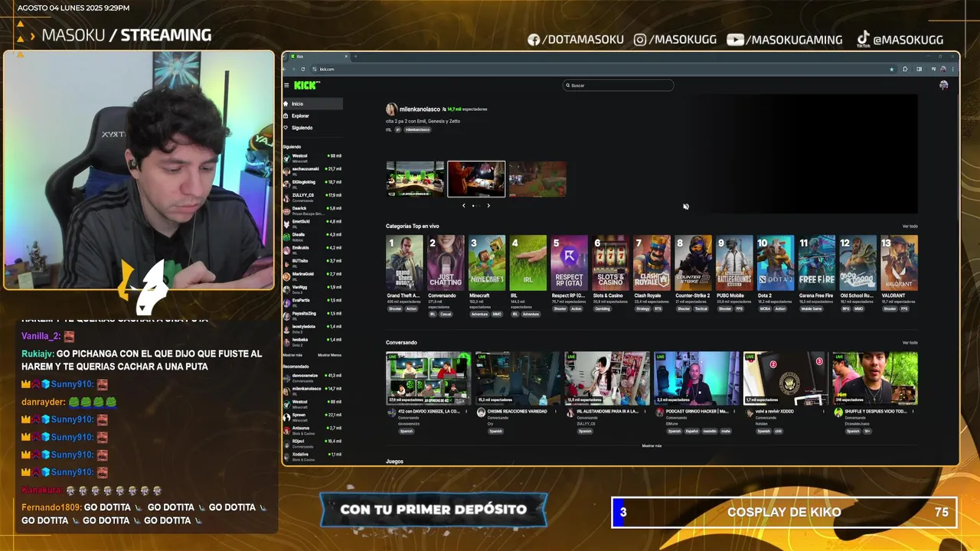Open the Respect RP (GTA) category card

(570, 263)
